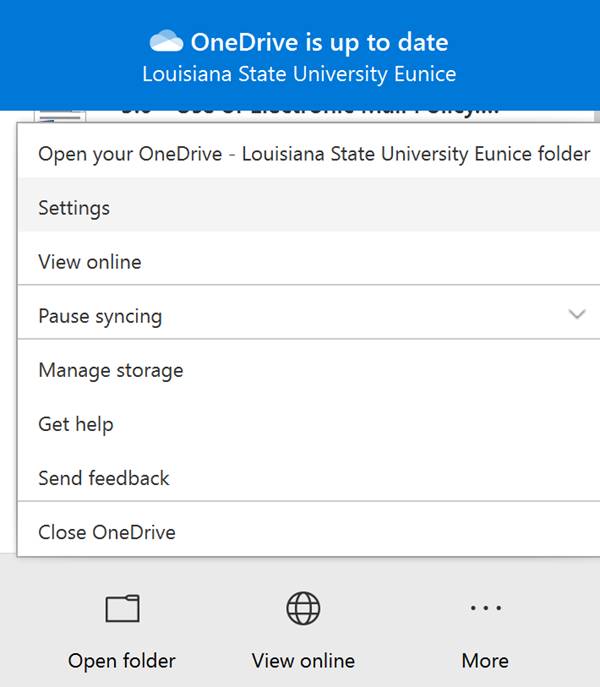Select Settings from the menu

click(309, 207)
